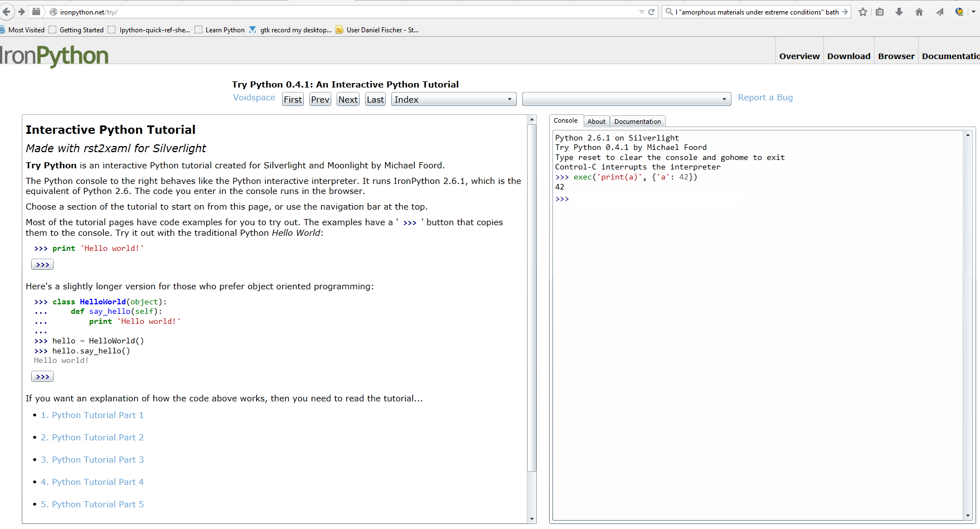Open the Downloads arrow icon

pyautogui.click(x=899, y=12)
